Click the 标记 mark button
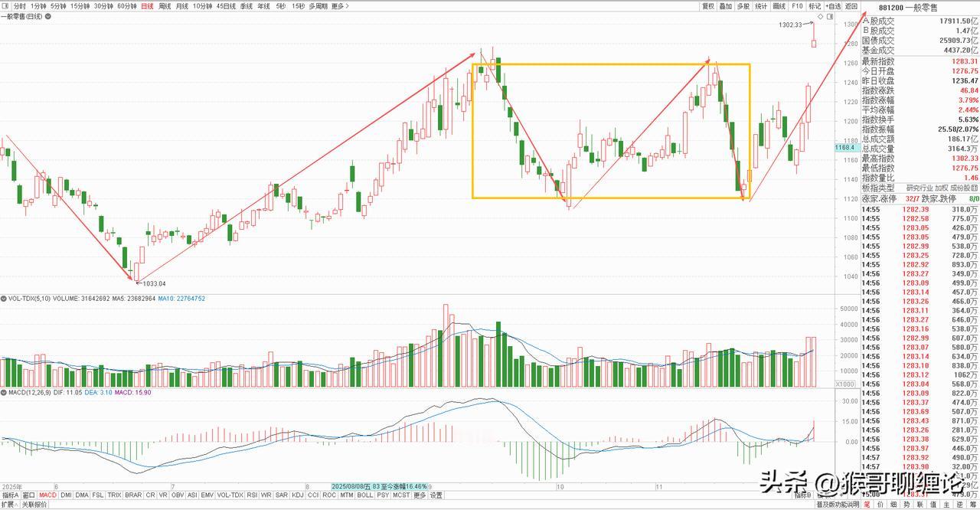 (x=815, y=6)
